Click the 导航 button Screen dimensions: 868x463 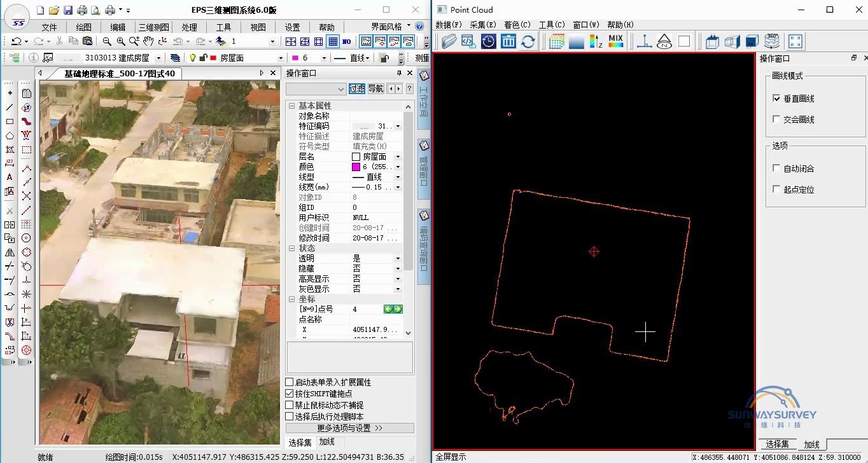point(376,88)
